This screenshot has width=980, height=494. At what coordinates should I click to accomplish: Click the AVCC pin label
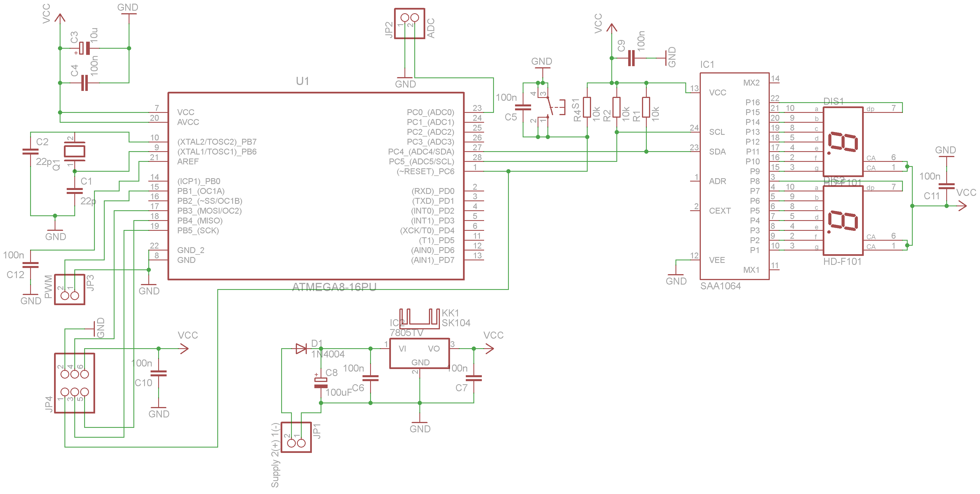(188, 122)
